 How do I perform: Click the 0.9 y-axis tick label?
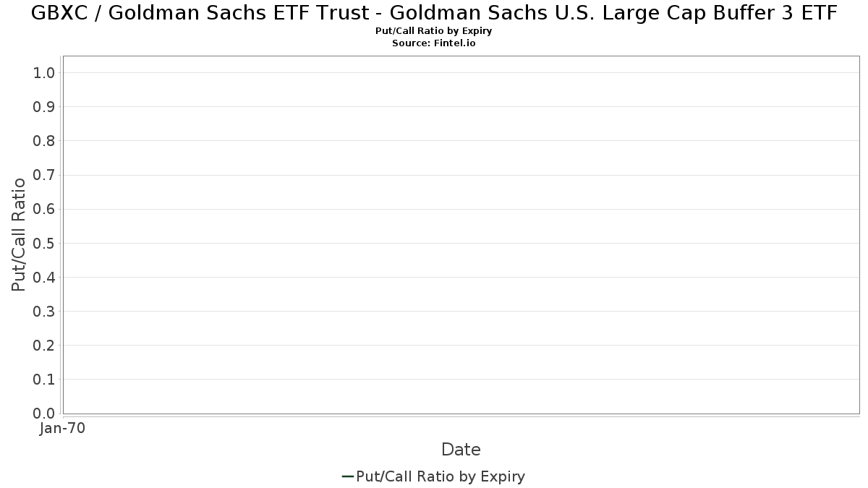pyautogui.click(x=44, y=107)
